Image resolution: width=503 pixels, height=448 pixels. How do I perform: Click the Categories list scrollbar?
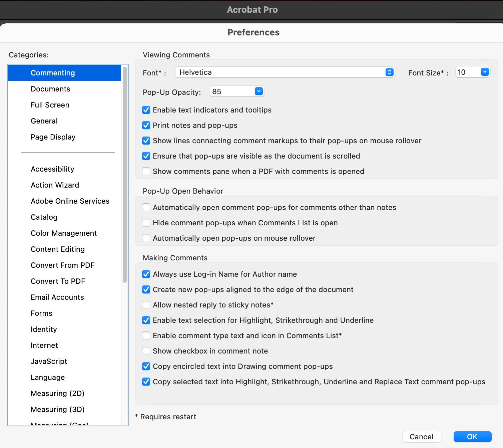tap(125, 175)
